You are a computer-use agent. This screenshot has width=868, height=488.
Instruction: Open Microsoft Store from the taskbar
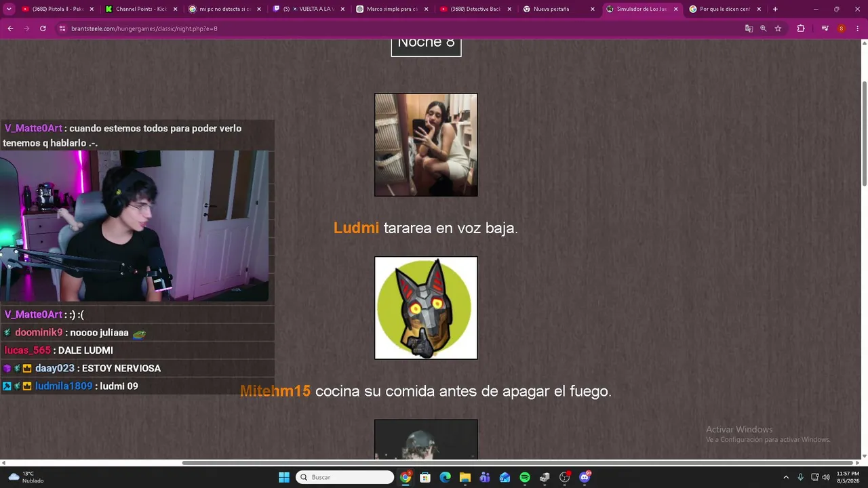[425, 477]
